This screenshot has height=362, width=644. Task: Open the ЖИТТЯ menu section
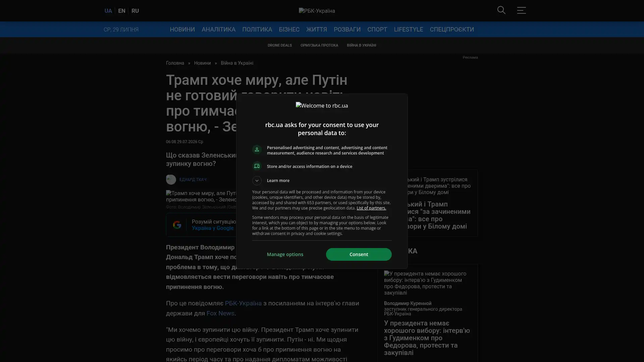coord(316,29)
